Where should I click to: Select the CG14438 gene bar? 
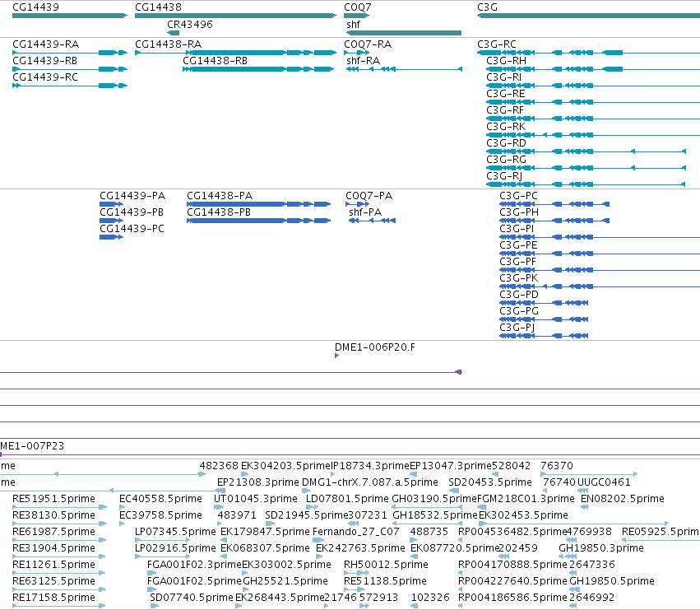point(236,16)
